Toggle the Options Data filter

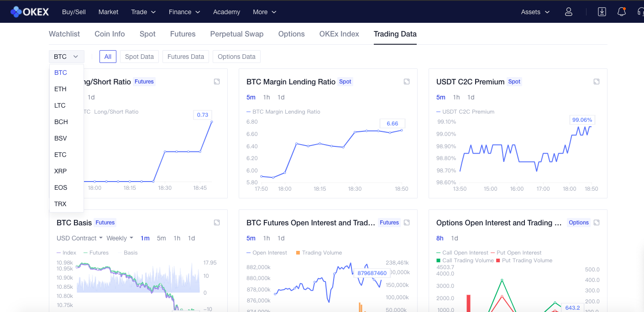tap(236, 57)
